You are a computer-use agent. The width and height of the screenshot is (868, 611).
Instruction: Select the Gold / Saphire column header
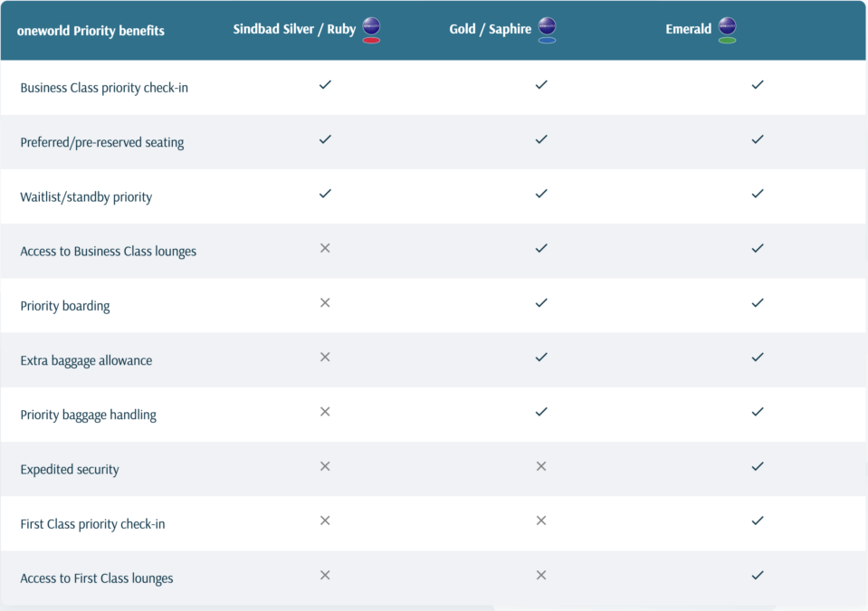tap(490, 29)
